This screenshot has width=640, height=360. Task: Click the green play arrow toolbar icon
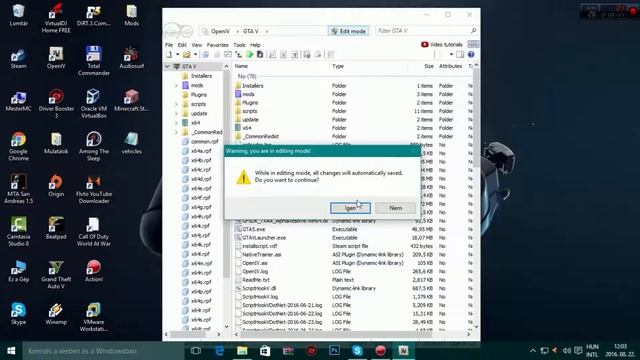(x=250, y=55)
